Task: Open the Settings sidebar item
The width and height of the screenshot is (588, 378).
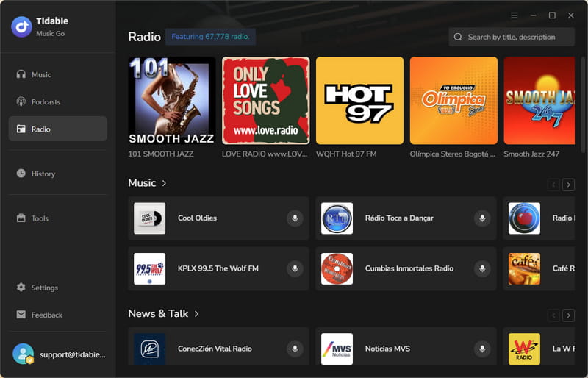Action: (58, 288)
